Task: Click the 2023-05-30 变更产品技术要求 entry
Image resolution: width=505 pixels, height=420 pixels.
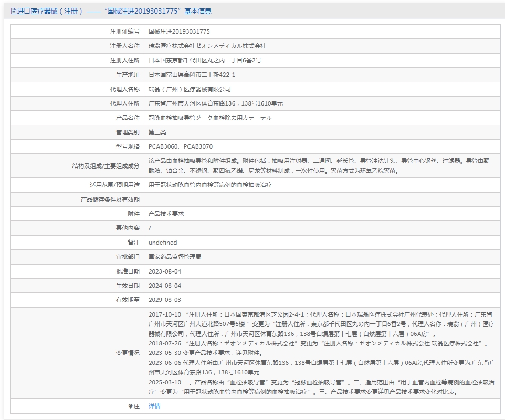Action: point(206,353)
